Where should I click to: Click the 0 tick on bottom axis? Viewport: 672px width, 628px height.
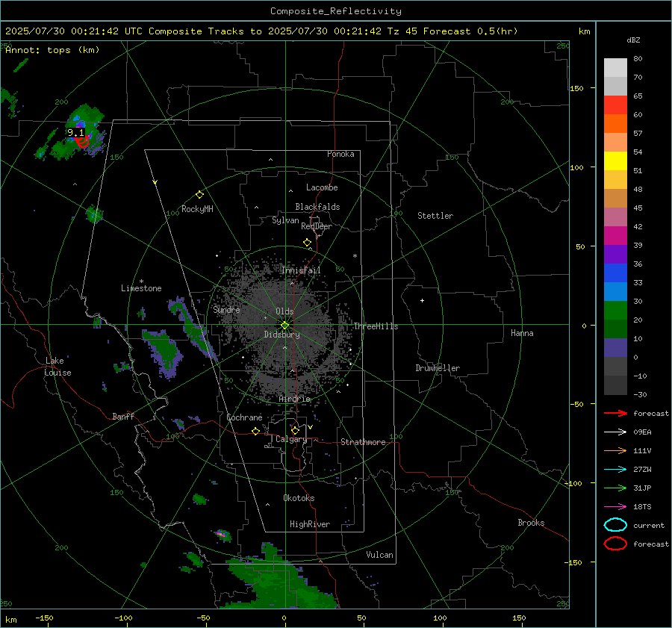(284, 618)
